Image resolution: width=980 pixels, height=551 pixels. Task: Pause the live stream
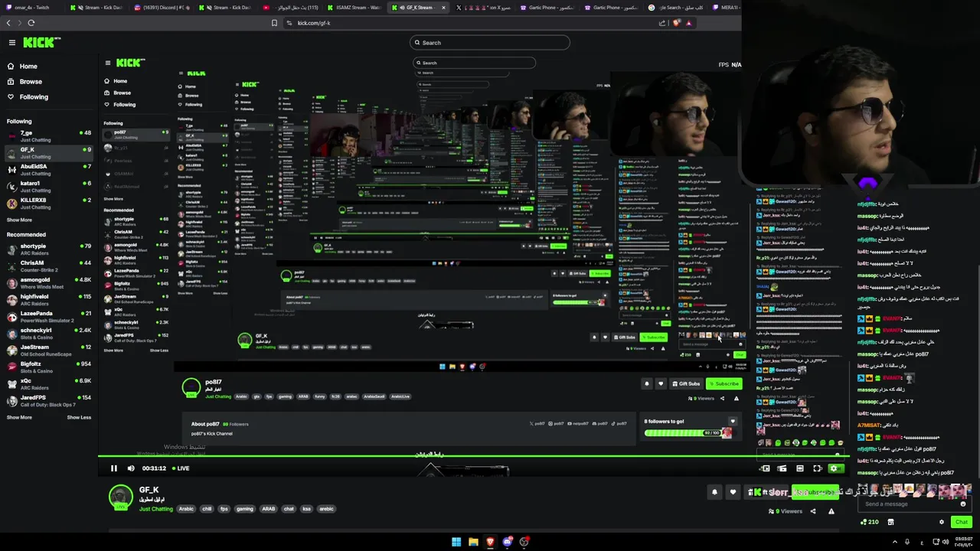click(114, 468)
